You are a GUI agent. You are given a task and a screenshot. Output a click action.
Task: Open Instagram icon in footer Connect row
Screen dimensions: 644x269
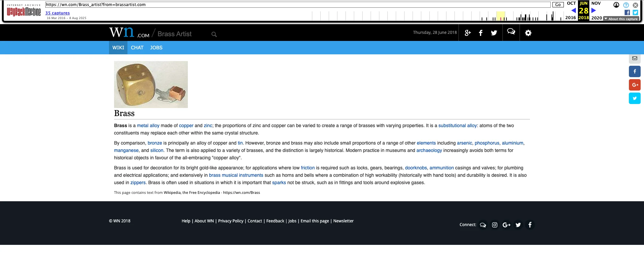click(x=494, y=225)
